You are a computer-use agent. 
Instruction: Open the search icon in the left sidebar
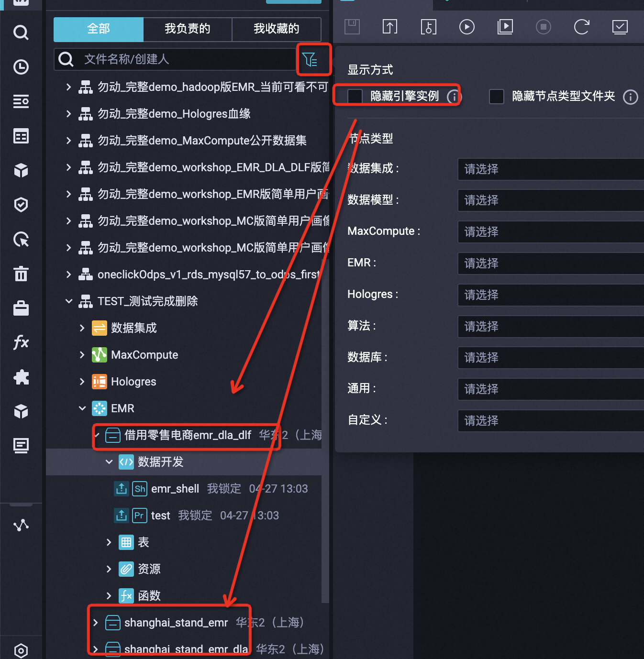pyautogui.click(x=21, y=33)
